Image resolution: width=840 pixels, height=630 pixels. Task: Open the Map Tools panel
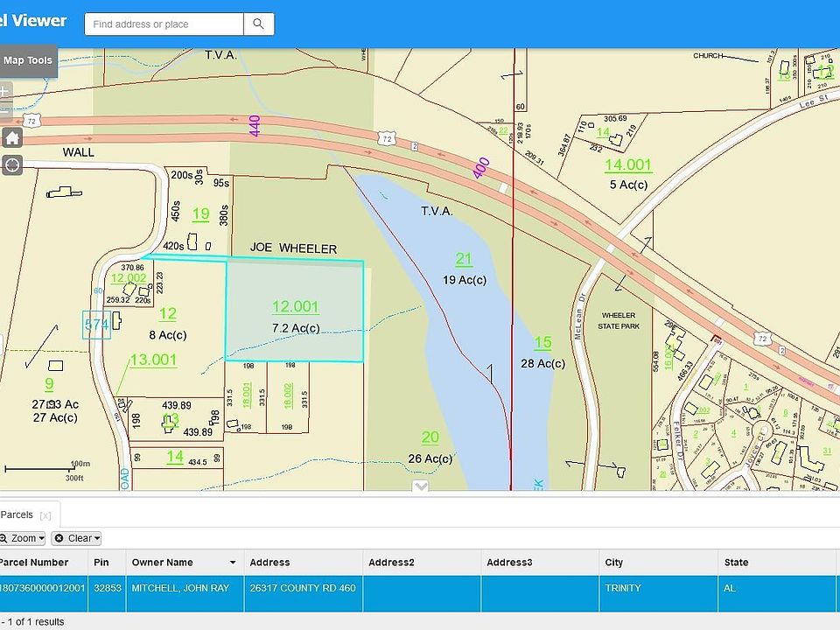pos(27,60)
